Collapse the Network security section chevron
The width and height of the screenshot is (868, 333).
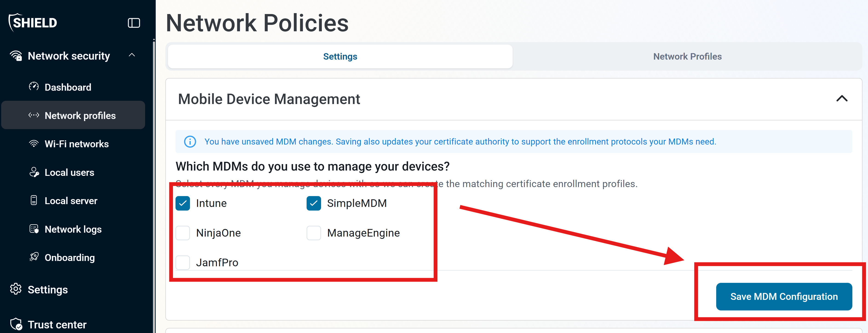(132, 55)
